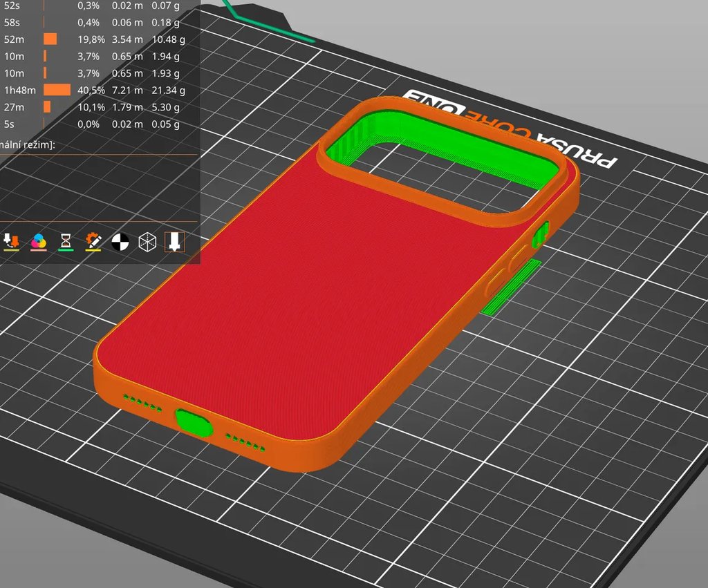This screenshot has width=708, height=588.
Task: Toggle the tool marker nozzle icon
Action: click(x=175, y=241)
